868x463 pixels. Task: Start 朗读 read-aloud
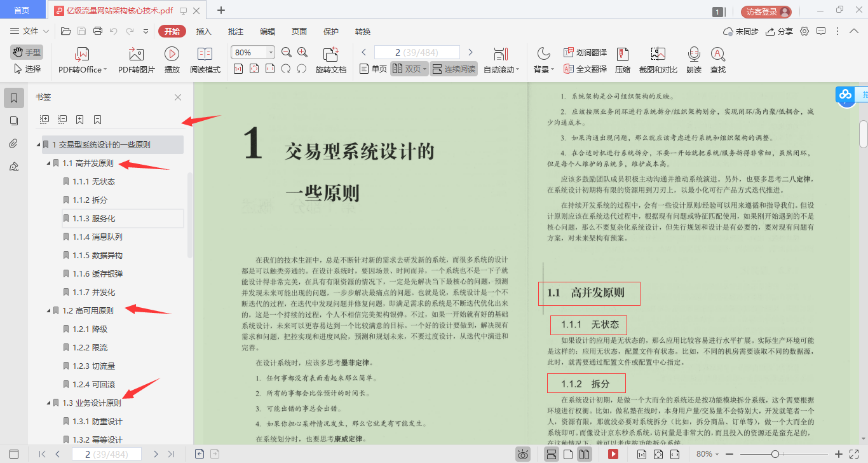coord(693,60)
